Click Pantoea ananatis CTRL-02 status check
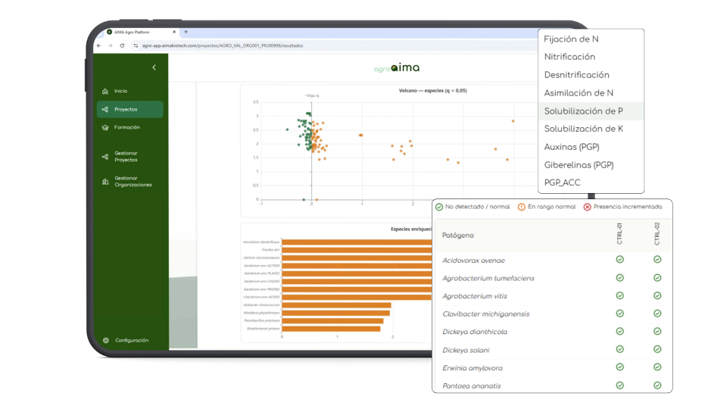727x409 pixels. (x=657, y=385)
